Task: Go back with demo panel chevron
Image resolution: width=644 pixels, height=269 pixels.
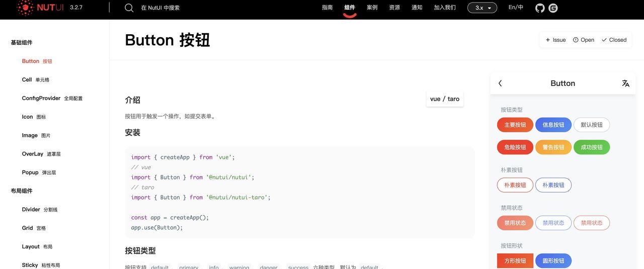Action: click(500, 83)
